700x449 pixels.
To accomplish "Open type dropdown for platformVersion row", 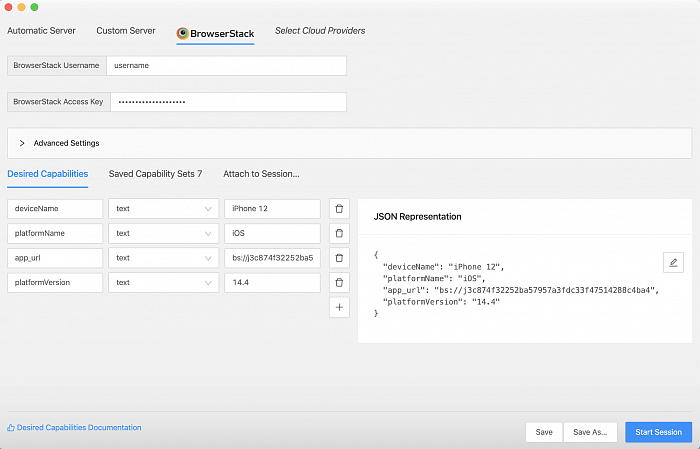I will pos(163,283).
